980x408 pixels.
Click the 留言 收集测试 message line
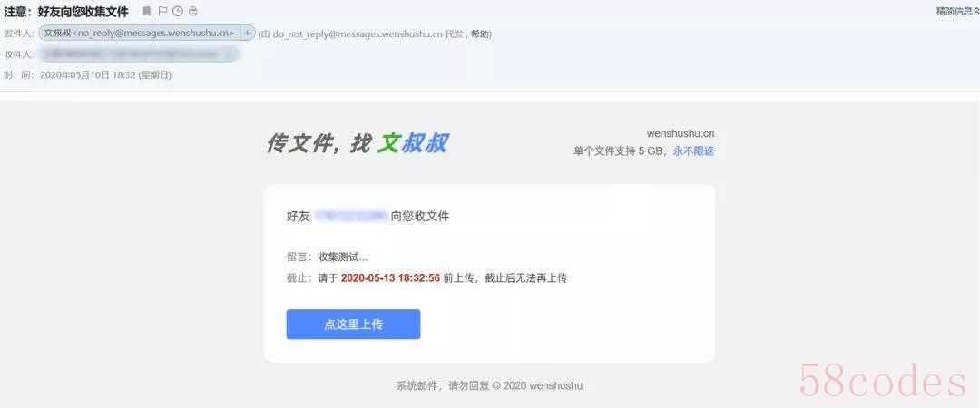click(x=327, y=257)
